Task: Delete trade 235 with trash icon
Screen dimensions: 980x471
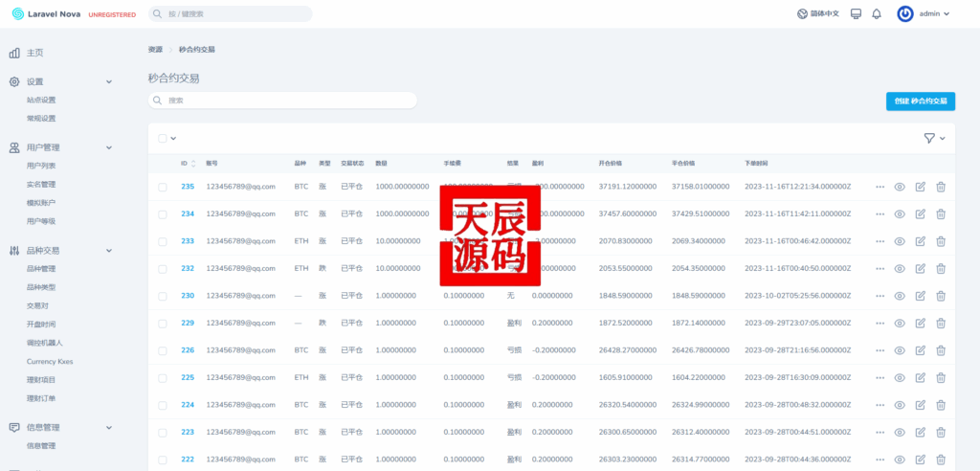Action: point(941,187)
